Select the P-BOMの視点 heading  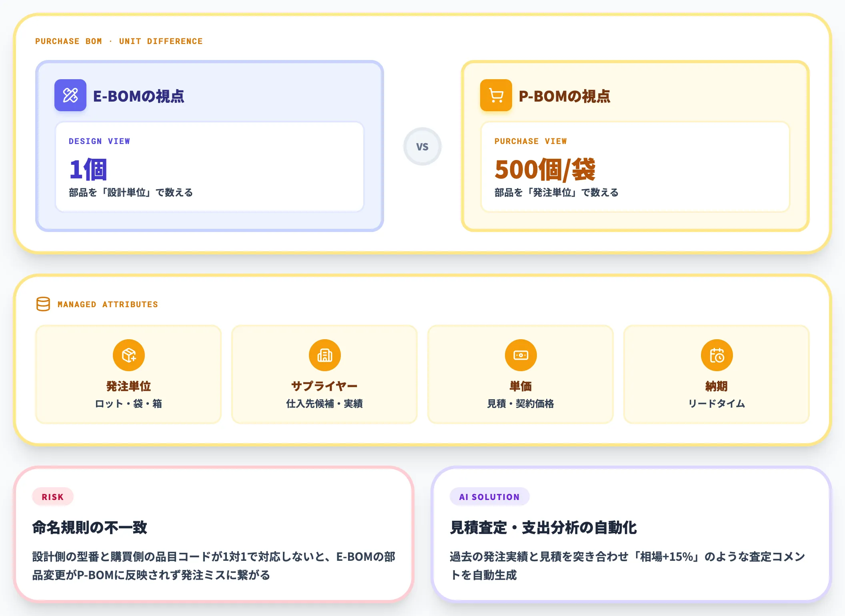click(x=565, y=96)
